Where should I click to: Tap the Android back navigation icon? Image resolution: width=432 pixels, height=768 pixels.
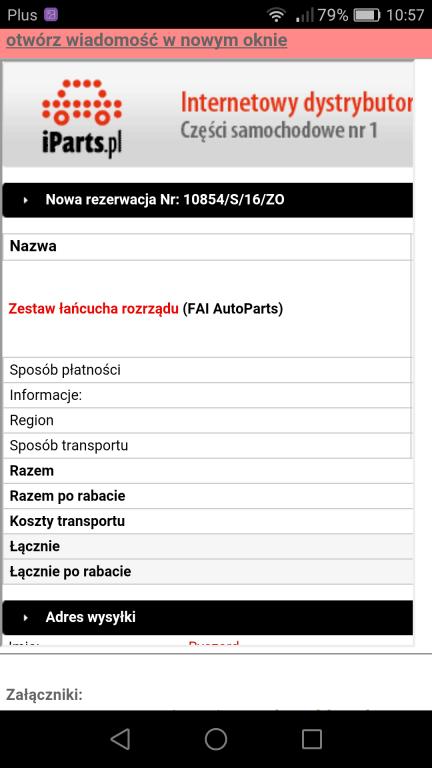[120, 739]
